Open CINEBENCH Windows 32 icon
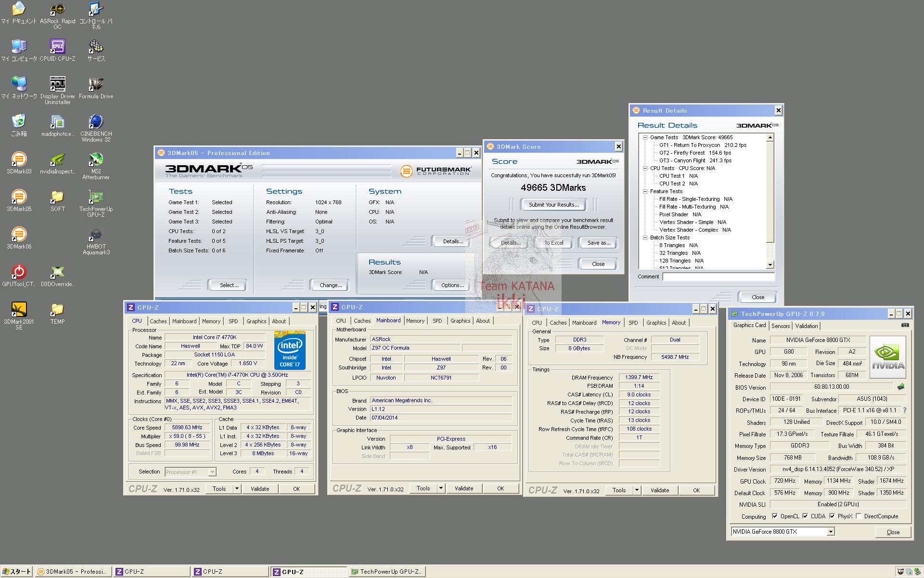924x578 pixels. [x=96, y=128]
